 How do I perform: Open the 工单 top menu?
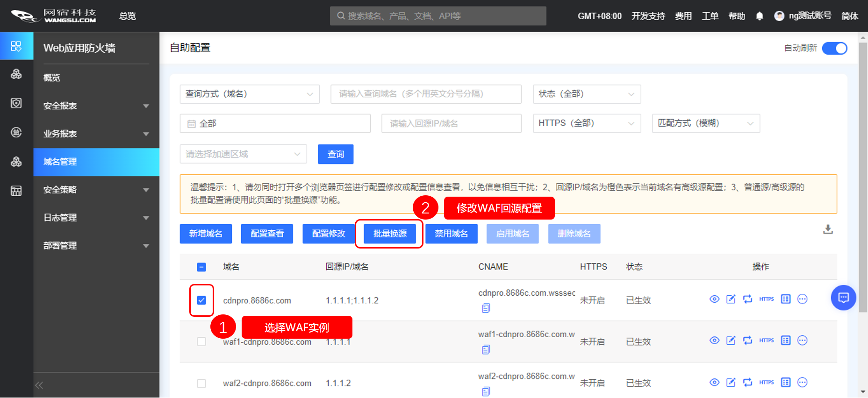click(x=710, y=16)
